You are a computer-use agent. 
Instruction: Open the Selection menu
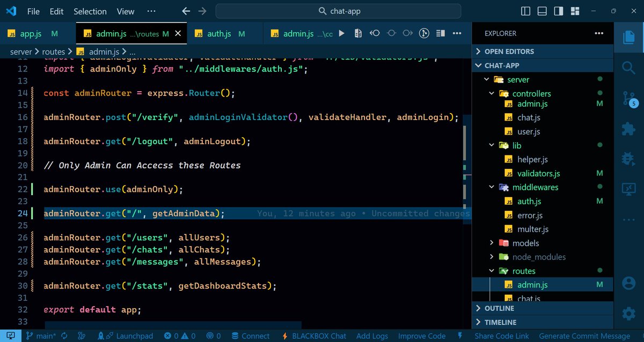(x=90, y=11)
